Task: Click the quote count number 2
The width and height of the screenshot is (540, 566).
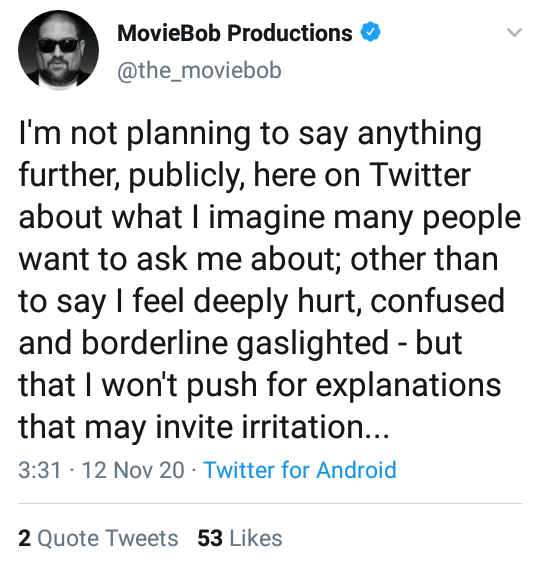Action: point(25,538)
